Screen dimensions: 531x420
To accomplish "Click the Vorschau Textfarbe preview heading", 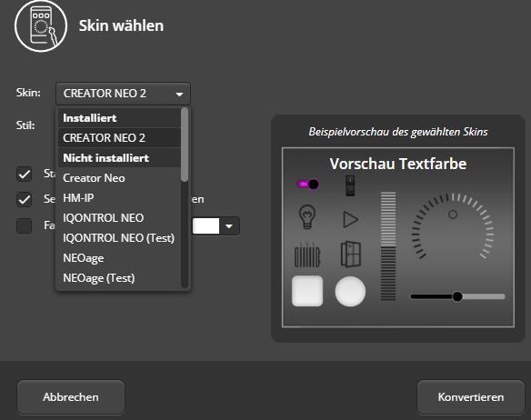I will pos(398,164).
